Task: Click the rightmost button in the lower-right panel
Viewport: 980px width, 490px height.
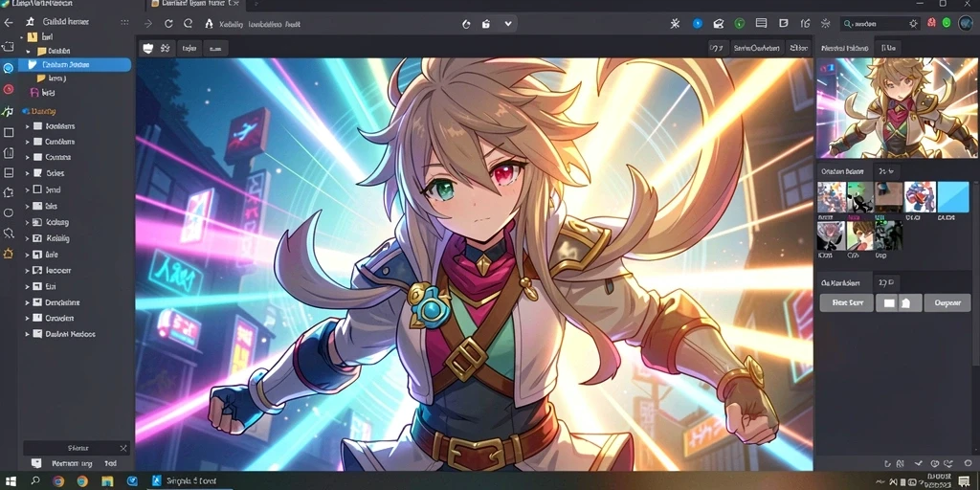Action: point(947,303)
